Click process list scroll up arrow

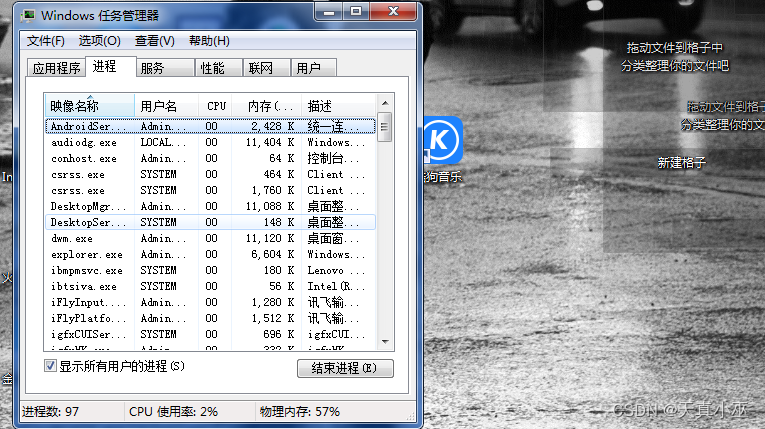385,102
